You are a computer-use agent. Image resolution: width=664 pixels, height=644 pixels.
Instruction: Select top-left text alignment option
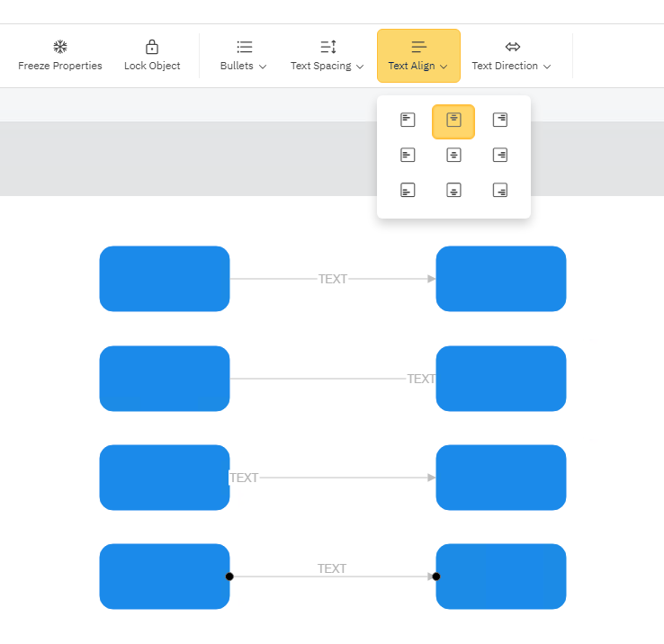pyautogui.click(x=408, y=120)
